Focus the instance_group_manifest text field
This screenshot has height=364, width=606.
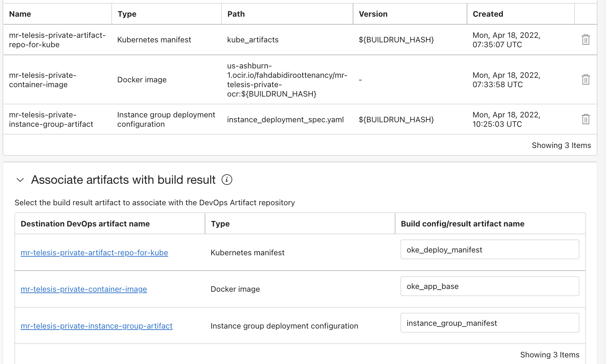(x=490, y=323)
